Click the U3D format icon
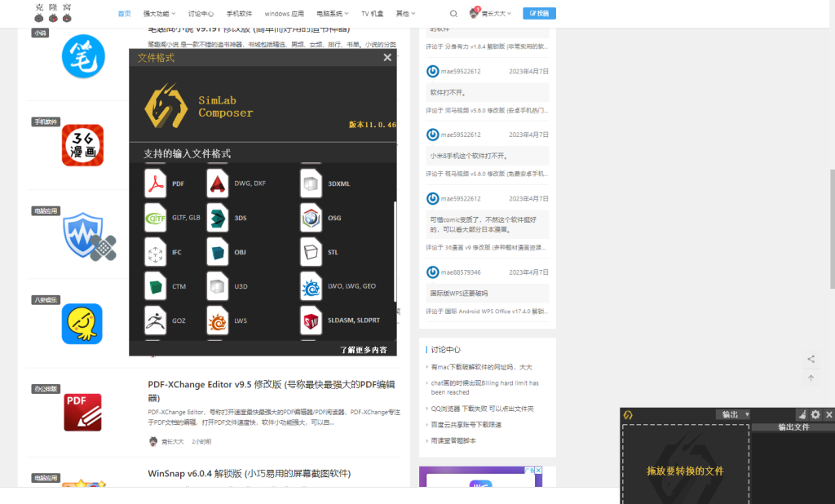Image resolution: width=835 pixels, height=504 pixels. coord(217,286)
